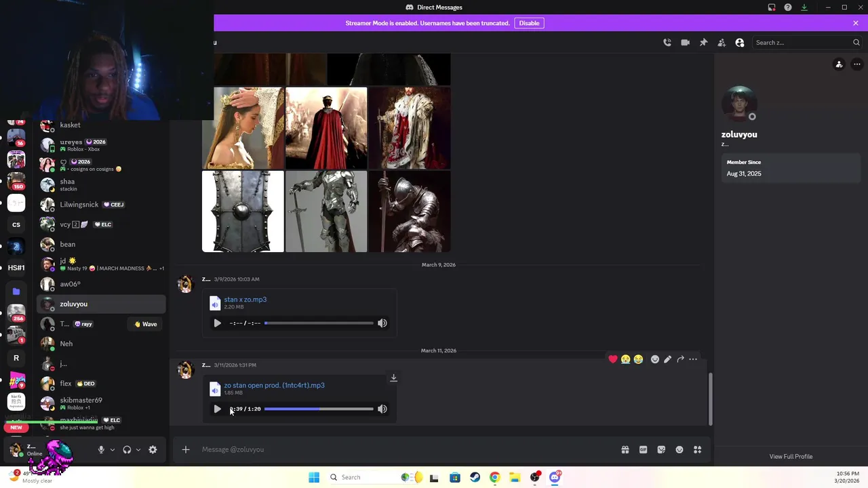Open the Windows Start menu
Image resolution: width=868 pixels, height=488 pixels.
coord(314,477)
